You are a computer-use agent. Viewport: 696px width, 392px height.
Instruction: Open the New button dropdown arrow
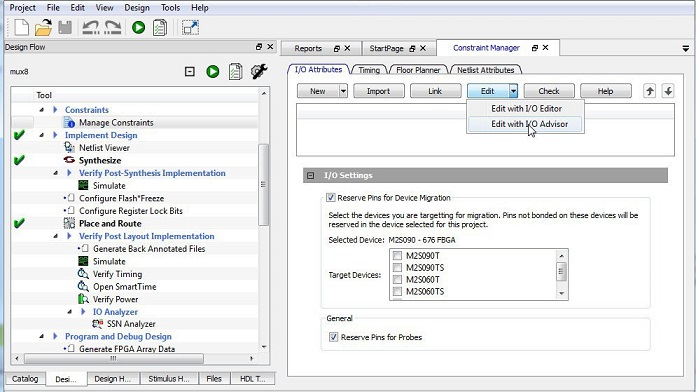343,91
